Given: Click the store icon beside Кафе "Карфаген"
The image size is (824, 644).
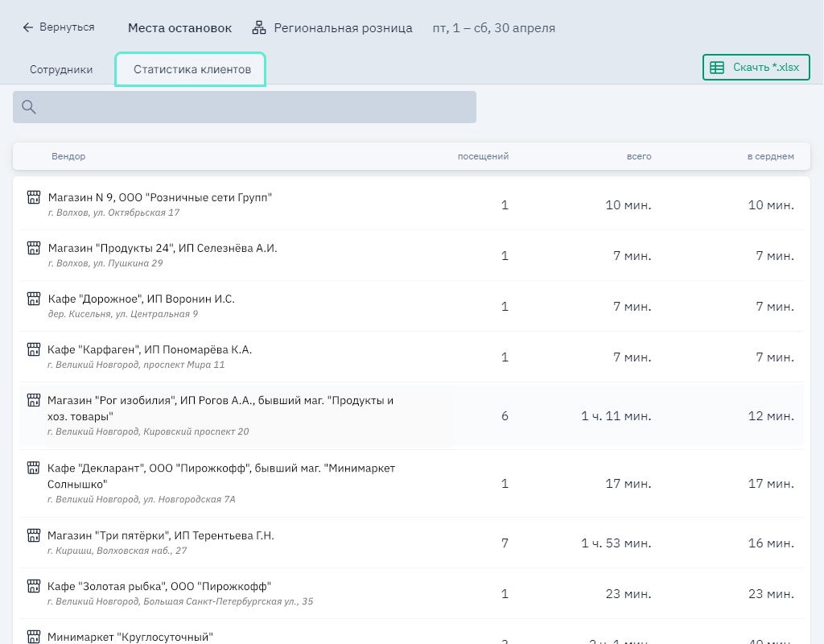Looking at the screenshot, I should click(x=34, y=349).
